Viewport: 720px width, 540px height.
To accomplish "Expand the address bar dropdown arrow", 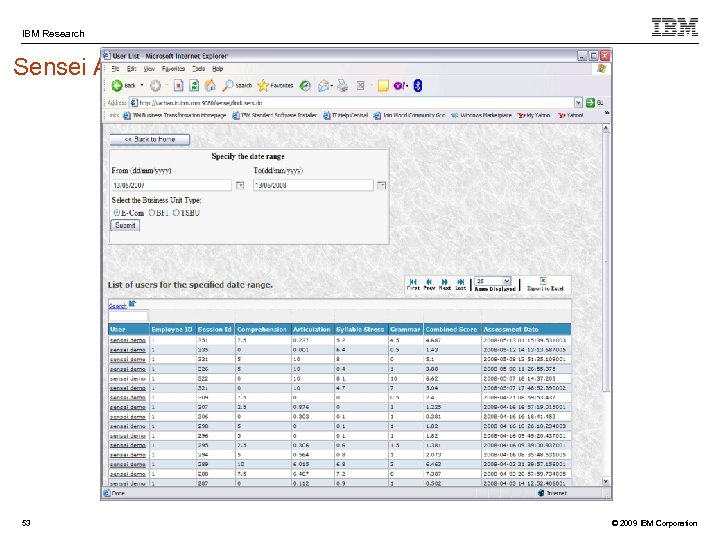I will (x=579, y=102).
